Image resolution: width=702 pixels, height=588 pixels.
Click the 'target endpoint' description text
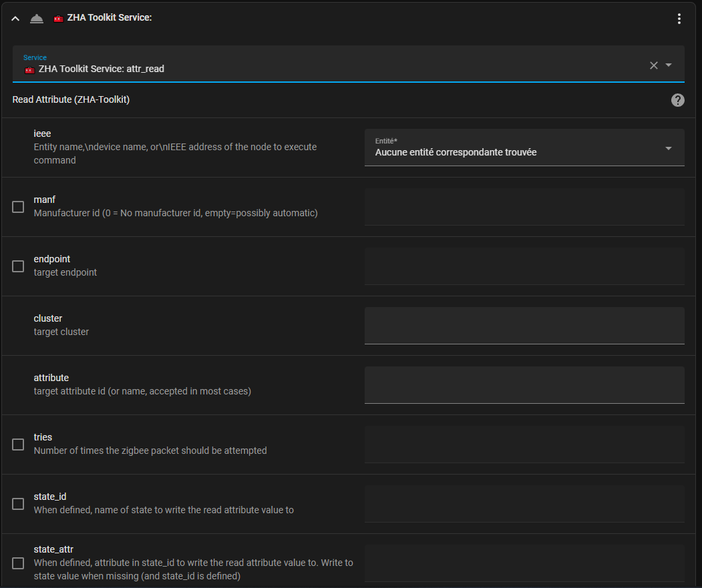[x=65, y=272]
